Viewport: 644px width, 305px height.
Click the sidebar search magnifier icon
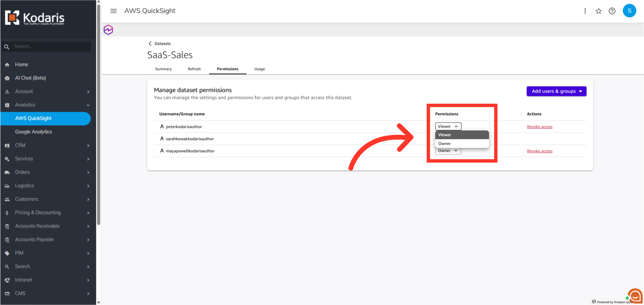pos(7,47)
